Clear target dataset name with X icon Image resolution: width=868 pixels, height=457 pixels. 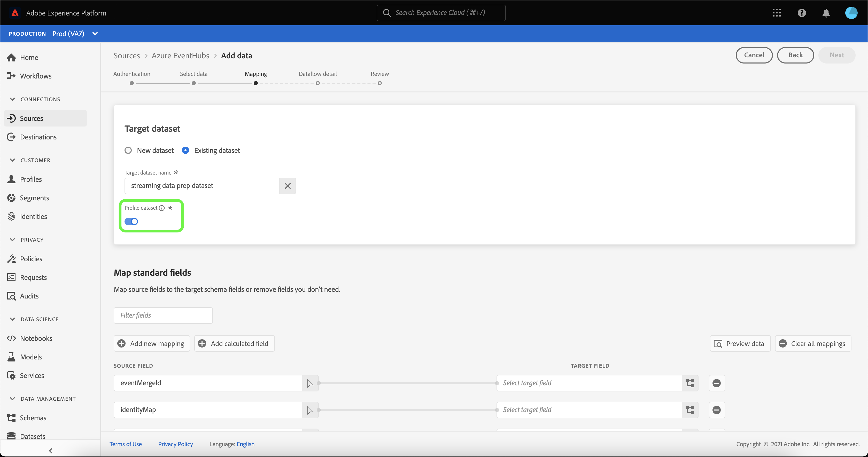(x=288, y=186)
